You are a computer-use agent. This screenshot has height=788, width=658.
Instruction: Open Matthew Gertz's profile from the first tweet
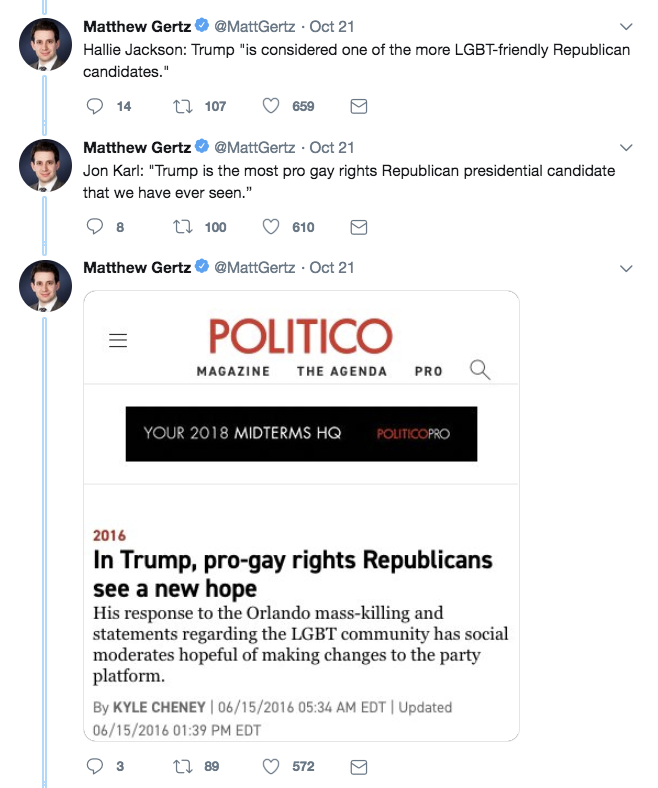pos(137,26)
